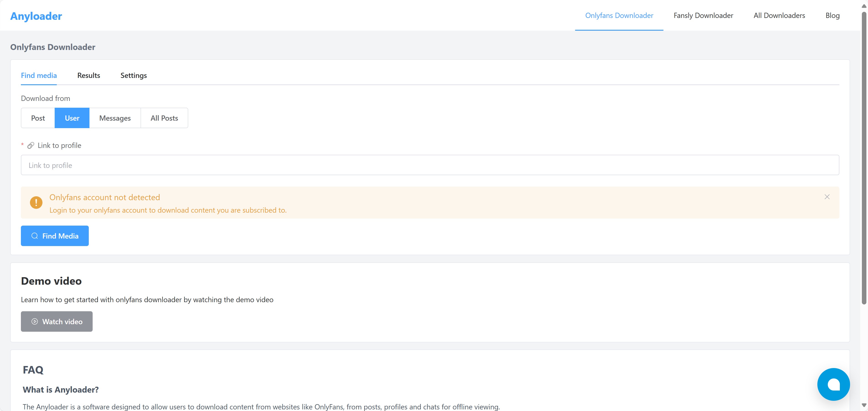Click the 'Onlyfans account not detected' text
The height and width of the screenshot is (411, 868).
(104, 197)
